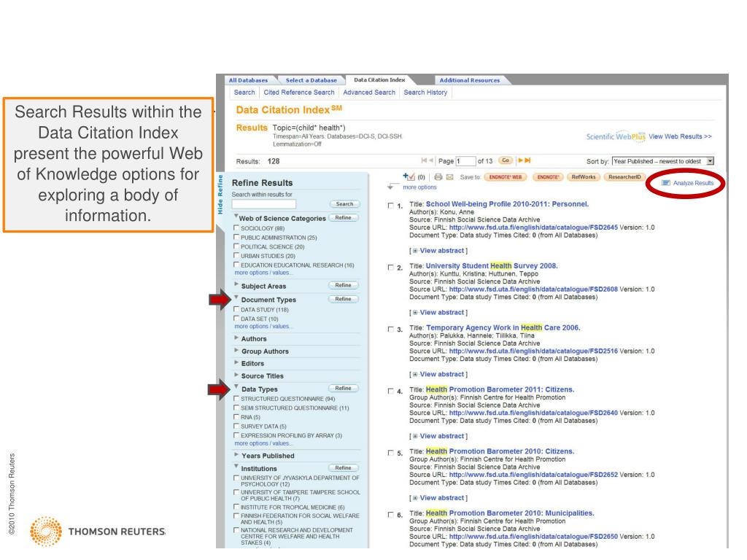Expand abstract plus icon for result 1
Viewport: 747px width, 560px height.
(415, 251)
